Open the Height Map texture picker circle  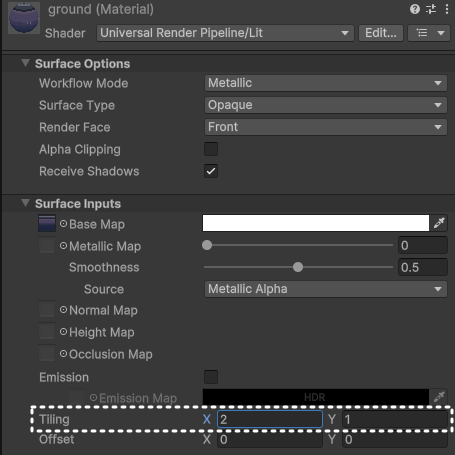pyautogui.click(x=63, y=332)
